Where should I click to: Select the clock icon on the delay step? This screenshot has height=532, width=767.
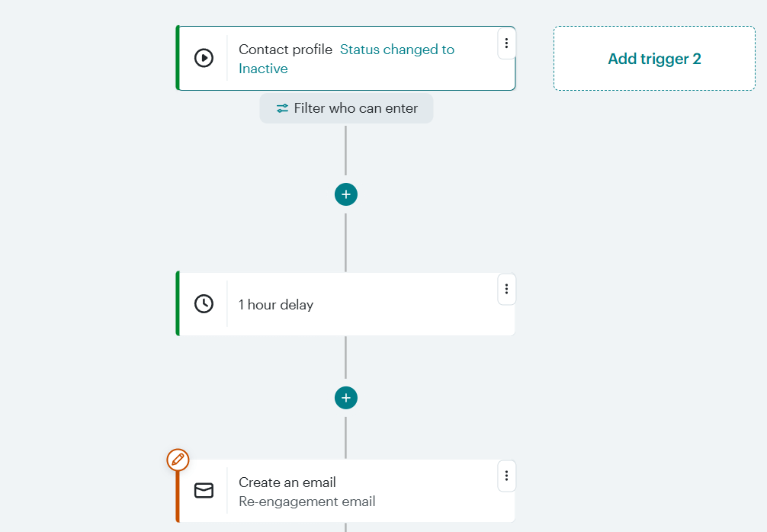(204, 303)
